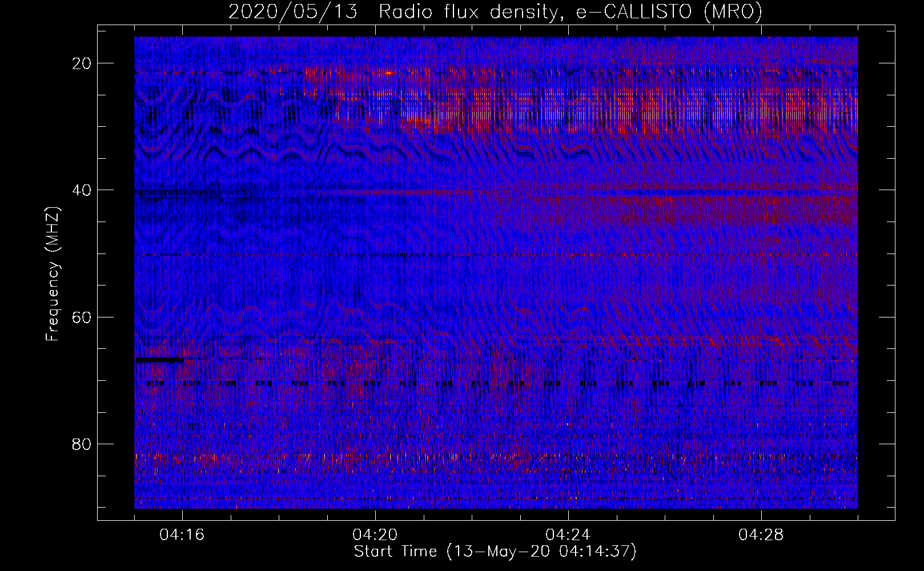924x571 pixels.
Task: Click the 'Frequency (MHZ)' y-axis label
Action: (x=53, y=274)
